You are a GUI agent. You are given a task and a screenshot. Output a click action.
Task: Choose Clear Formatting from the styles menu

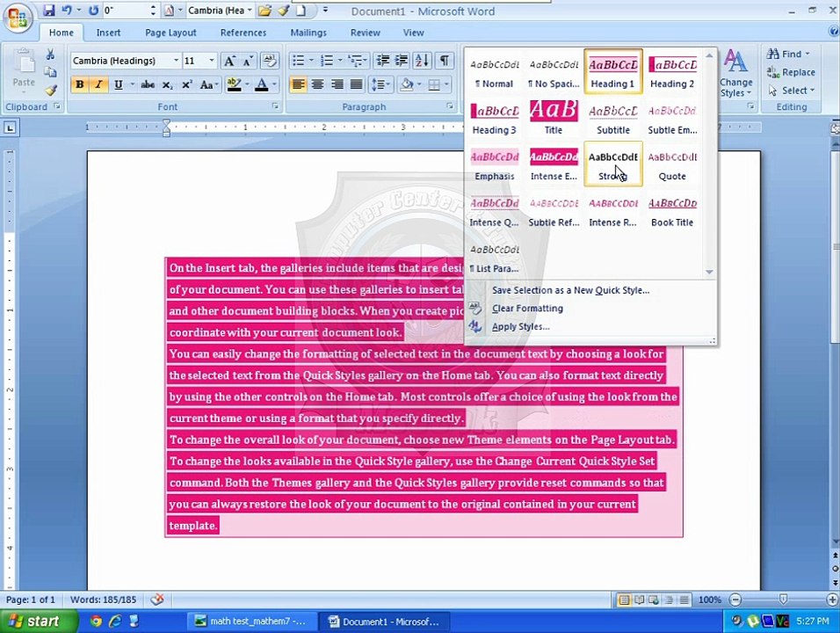click(527, 309)
